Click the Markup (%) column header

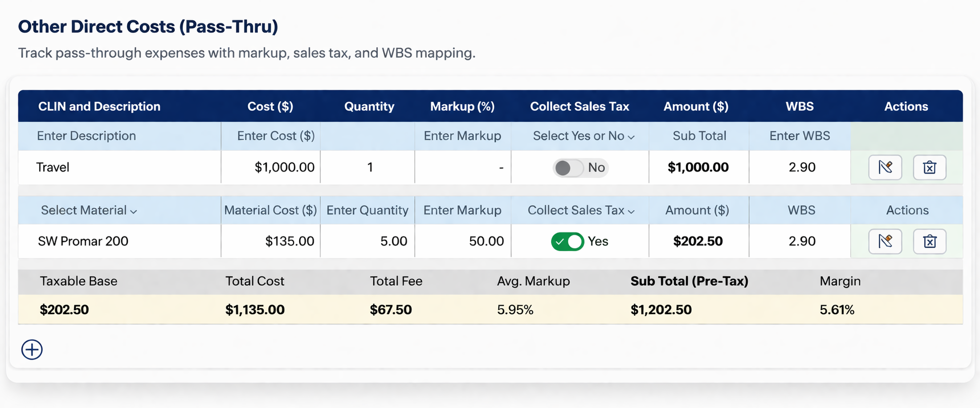coord(462,106)
